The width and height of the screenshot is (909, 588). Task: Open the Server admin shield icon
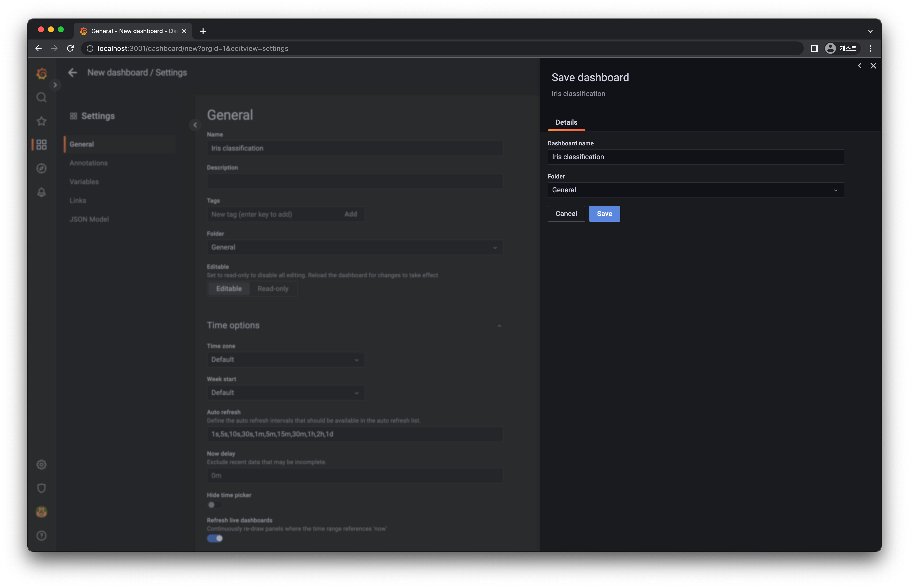[x=42, y=488]
